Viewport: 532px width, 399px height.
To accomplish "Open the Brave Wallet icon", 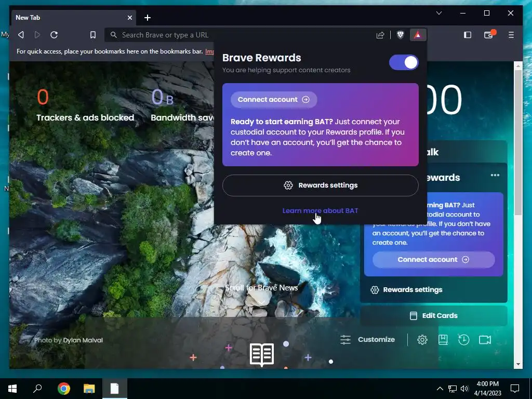I will (x=488, y=35).
